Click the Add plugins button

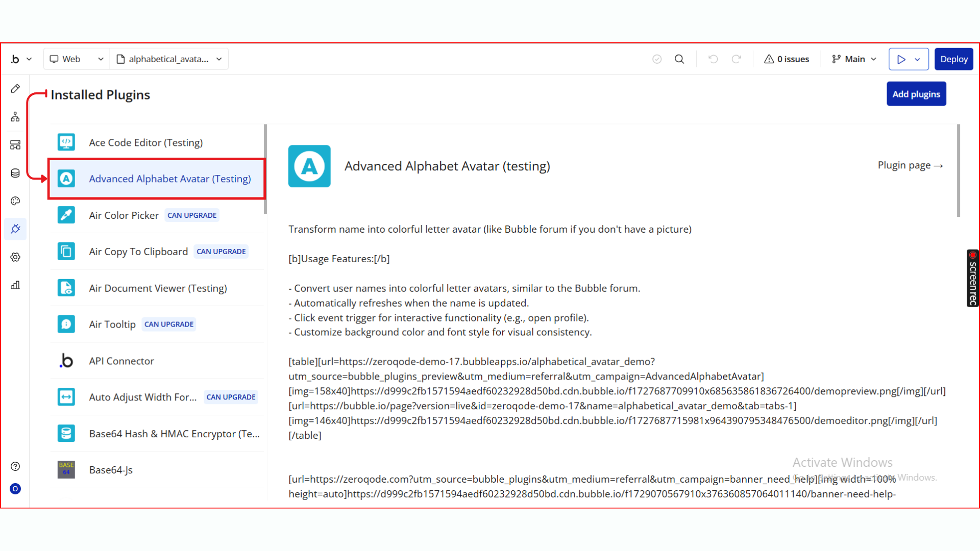916,94
